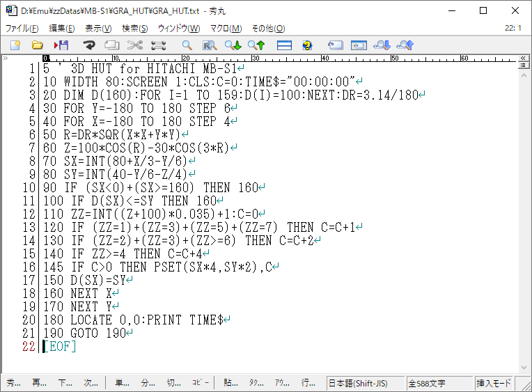Click the tag jump back toolbar icon
The width and height of the screenshot is (532, 392).
(336, 45)
